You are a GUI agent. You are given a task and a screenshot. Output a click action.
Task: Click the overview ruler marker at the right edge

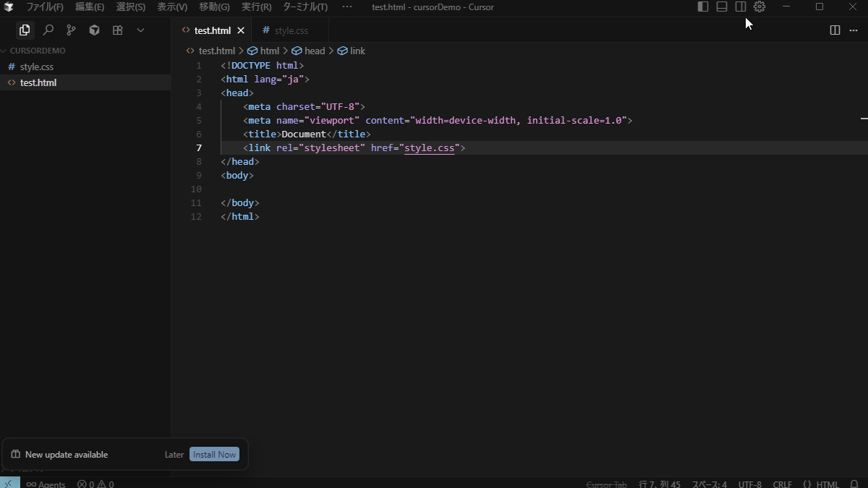click(x=864, y=118)
